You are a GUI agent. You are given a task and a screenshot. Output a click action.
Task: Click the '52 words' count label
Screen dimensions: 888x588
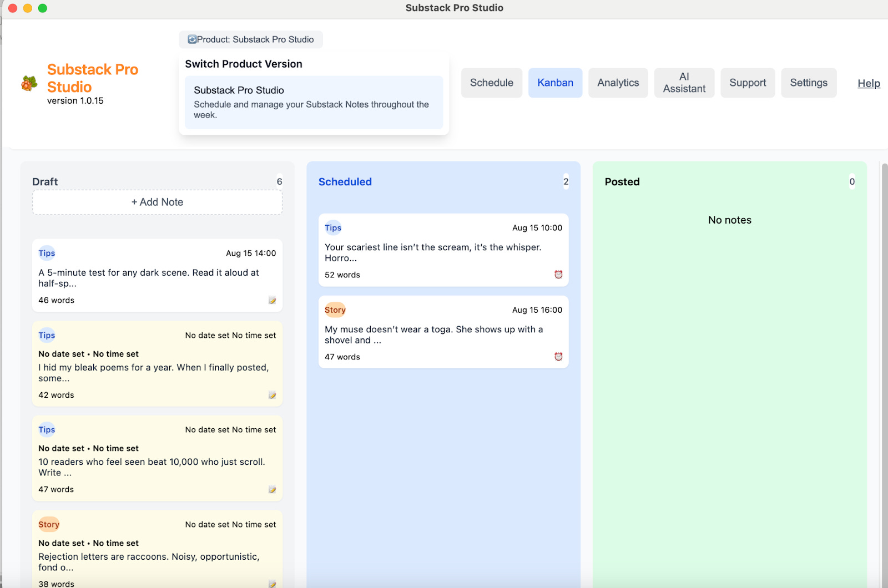(342, 275)
